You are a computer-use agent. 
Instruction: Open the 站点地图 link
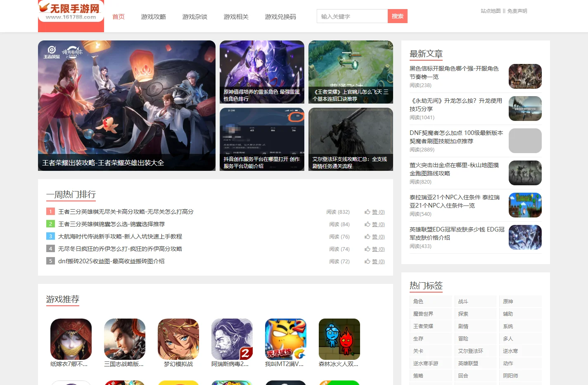coord(491,11)
